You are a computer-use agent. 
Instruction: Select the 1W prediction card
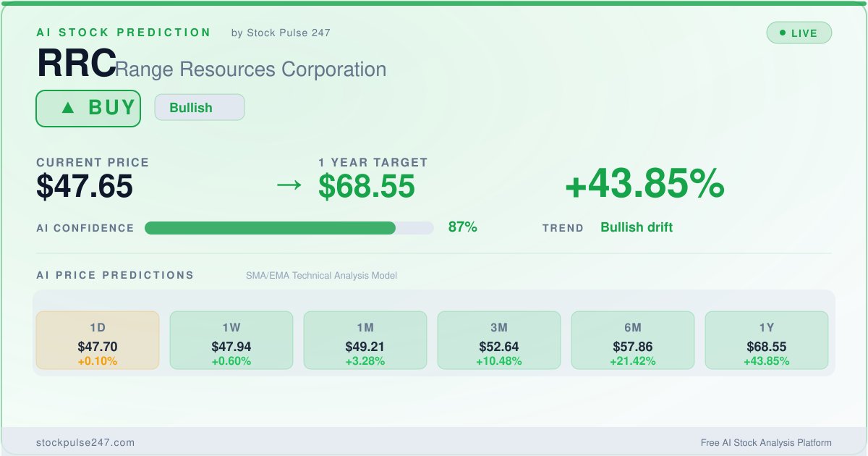[231, 340]
